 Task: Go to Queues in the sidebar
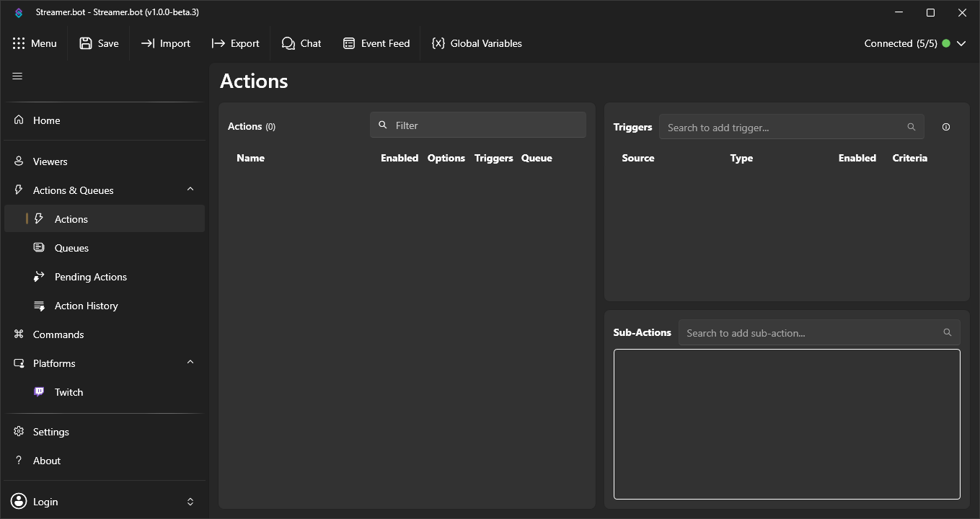pyautogui.click(x=71, y=248)
